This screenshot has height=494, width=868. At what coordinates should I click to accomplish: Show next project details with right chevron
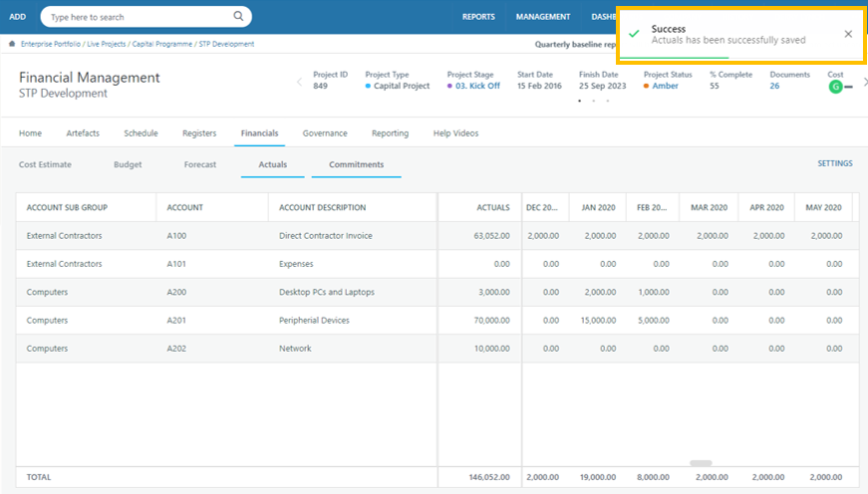(x=865, y=82)
